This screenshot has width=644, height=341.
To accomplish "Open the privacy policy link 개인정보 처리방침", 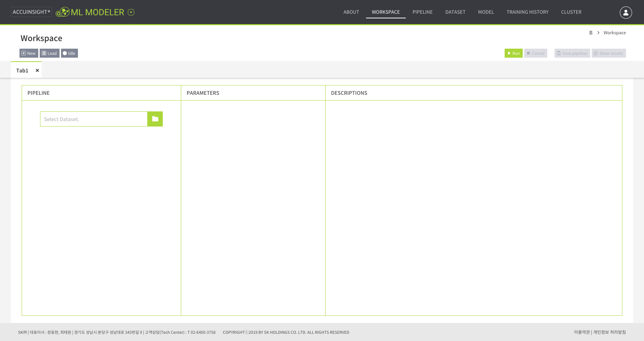I will pos(609,332).
